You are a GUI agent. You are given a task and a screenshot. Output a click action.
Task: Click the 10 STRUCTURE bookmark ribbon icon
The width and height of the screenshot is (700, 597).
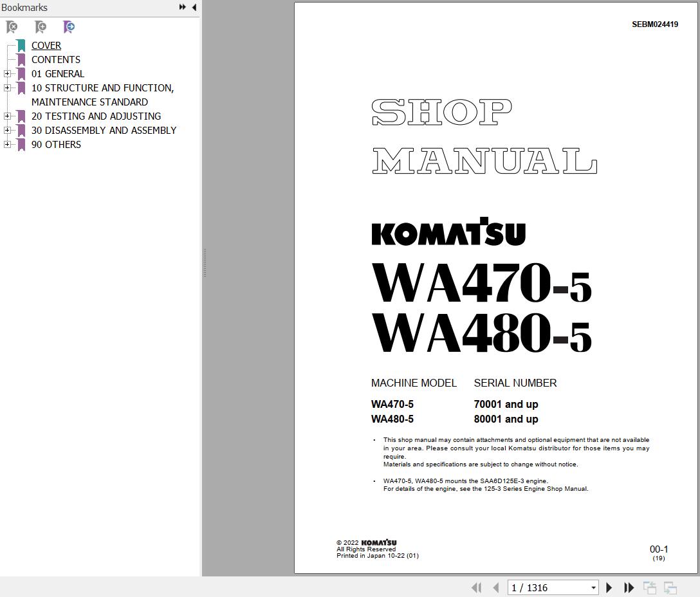(21, 88)
